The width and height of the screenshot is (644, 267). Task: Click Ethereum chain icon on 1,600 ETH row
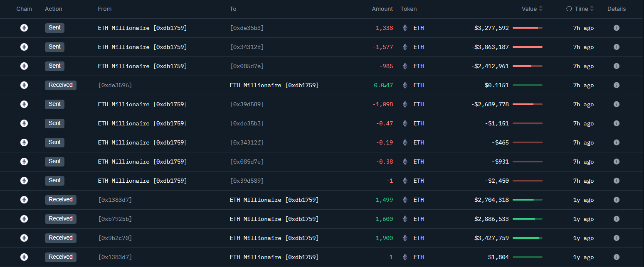coord(24,219)
